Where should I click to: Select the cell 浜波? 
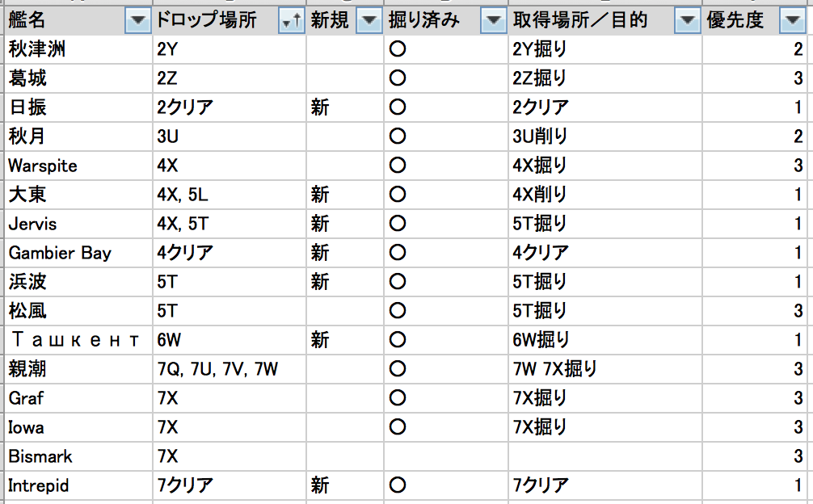78,282
